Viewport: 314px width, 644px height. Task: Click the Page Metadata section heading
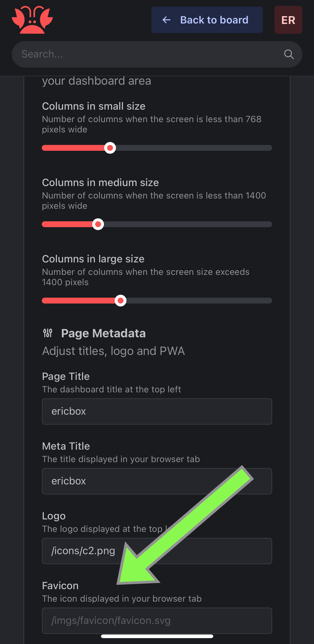tap(103, 333)
